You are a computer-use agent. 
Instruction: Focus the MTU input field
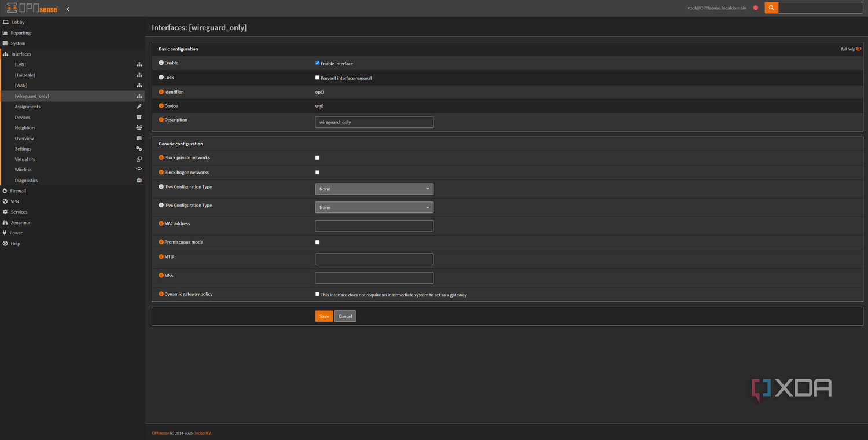(x=374, y=259)
